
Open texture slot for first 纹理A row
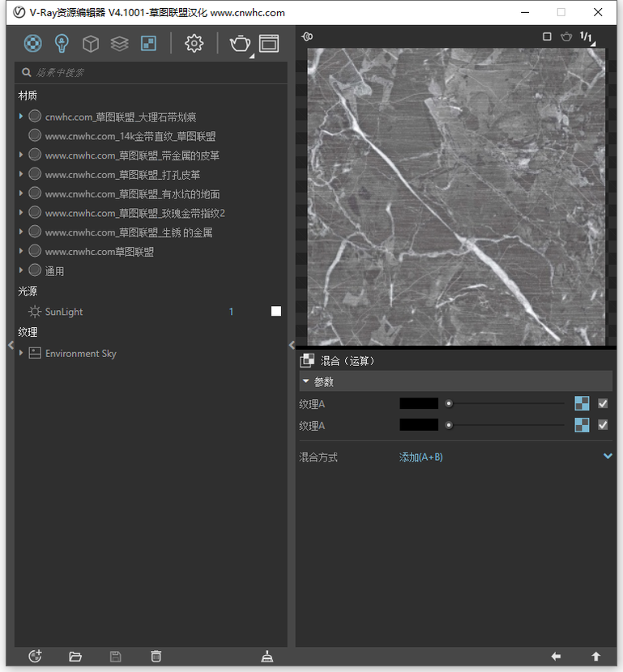tap(582, 403)
